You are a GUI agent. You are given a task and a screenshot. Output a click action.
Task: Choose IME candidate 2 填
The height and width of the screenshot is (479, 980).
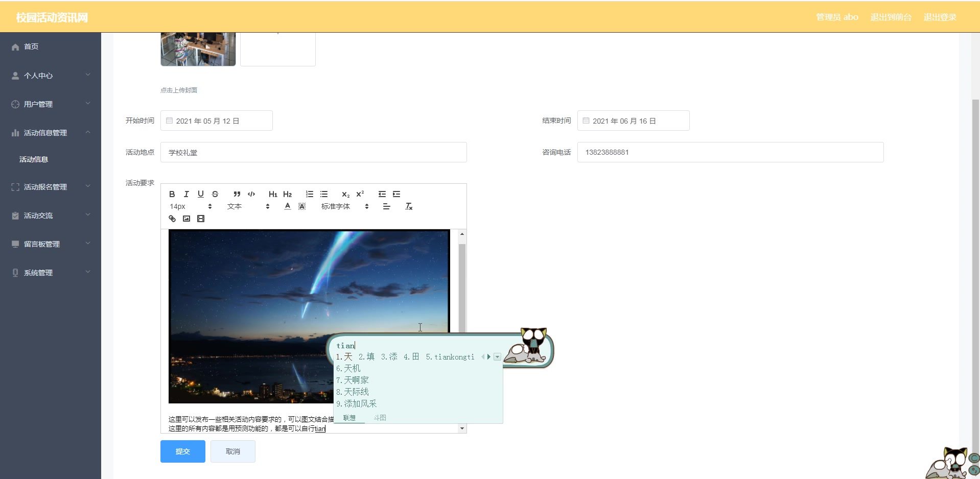(x=367, y=356)
